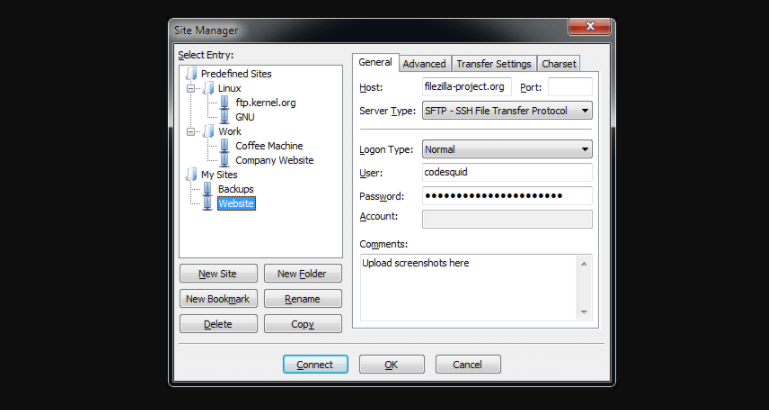Open the Charset tab
The height and width of the screenshot is (410, 769).
(x=559, y=64)
